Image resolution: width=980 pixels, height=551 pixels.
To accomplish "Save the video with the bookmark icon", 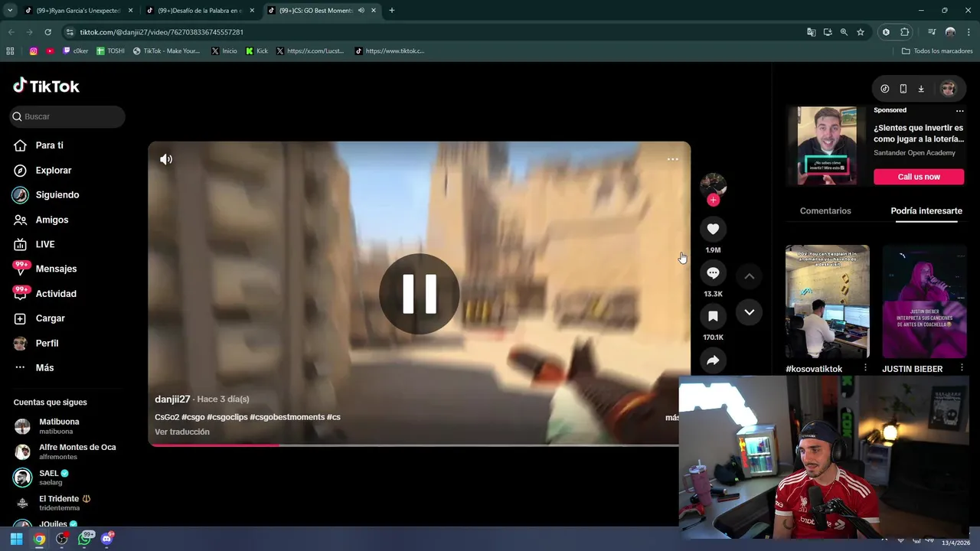I will [x=713, y=316].
